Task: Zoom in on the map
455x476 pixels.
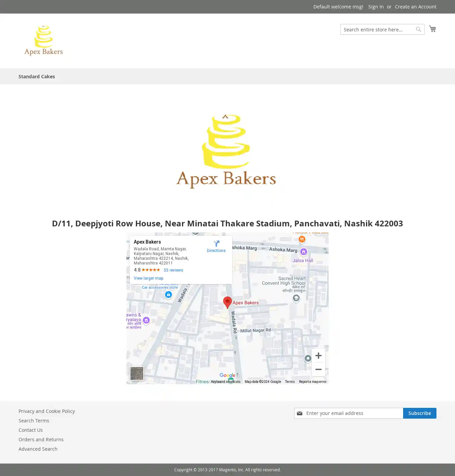Action: [318, 356]
